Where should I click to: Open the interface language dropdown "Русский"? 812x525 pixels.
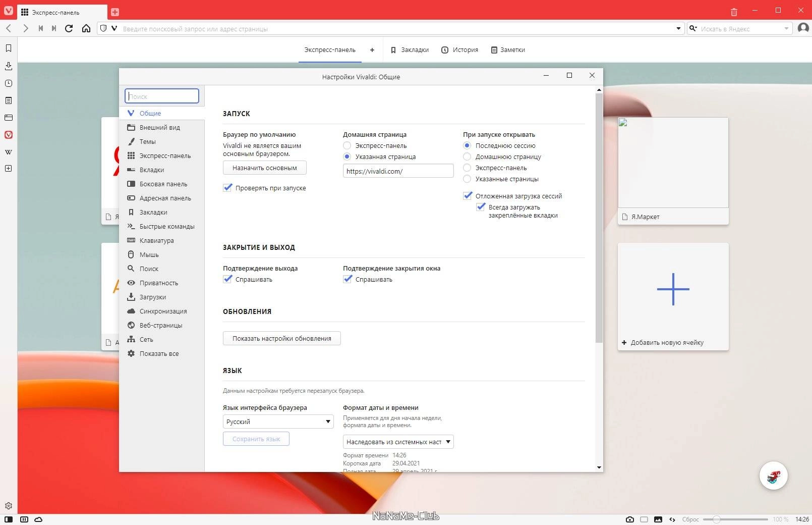tap(278, 422)
